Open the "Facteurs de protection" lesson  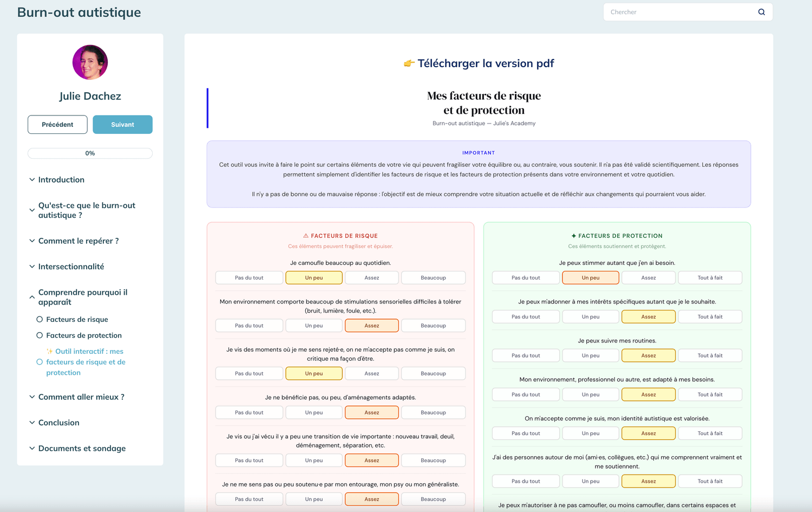click(x=84, y=335)
